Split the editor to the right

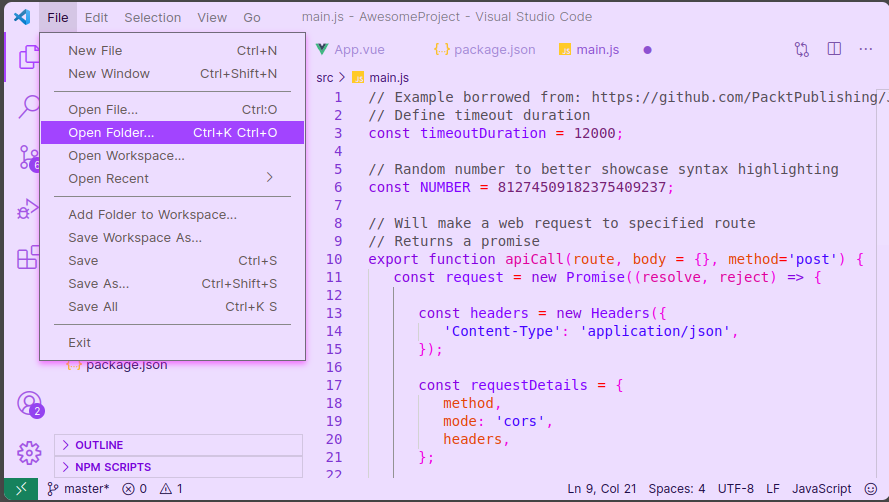point(834,49)
